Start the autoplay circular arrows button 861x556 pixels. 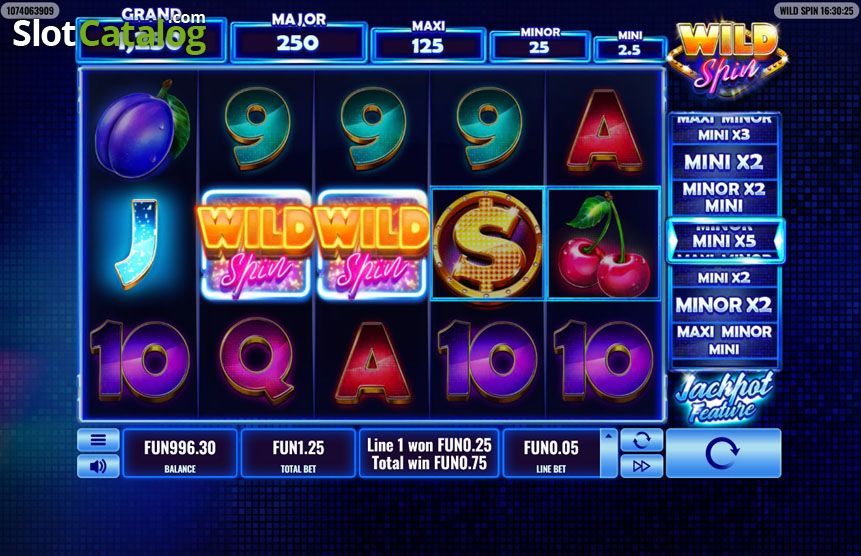click(641, 440)
